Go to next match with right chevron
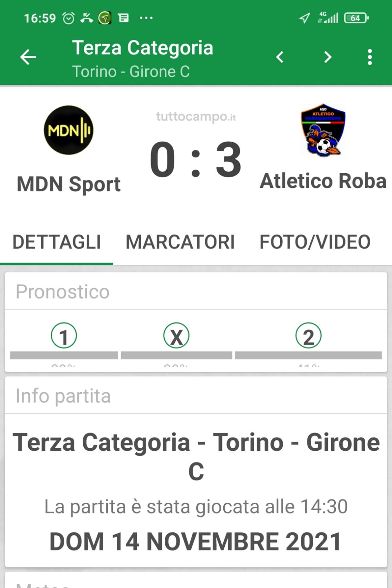 [x=328, y=57]
